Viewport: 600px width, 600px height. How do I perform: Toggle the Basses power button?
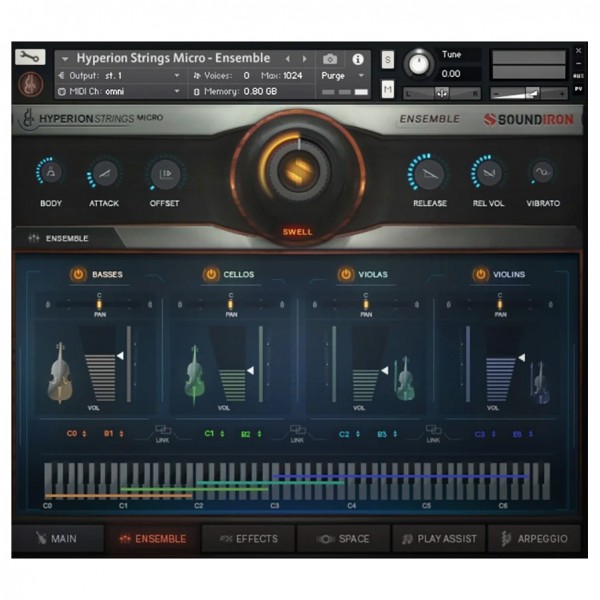coord(78,274)
